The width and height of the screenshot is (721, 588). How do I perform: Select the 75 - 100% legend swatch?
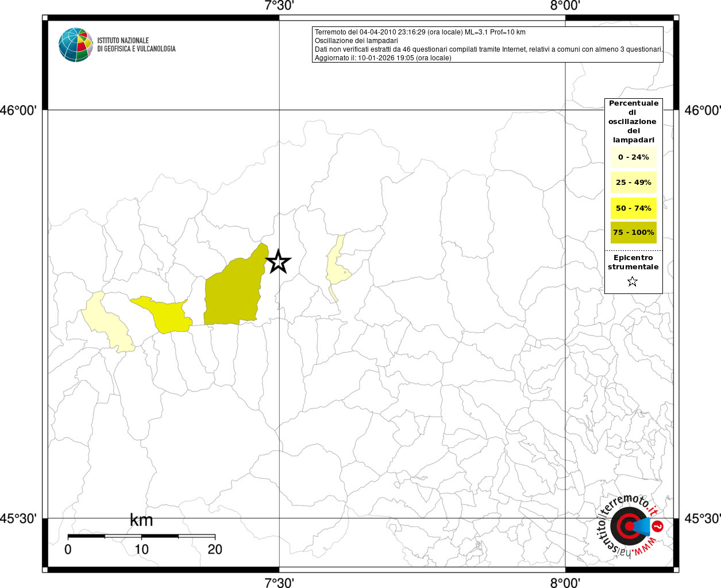(634, 233)
